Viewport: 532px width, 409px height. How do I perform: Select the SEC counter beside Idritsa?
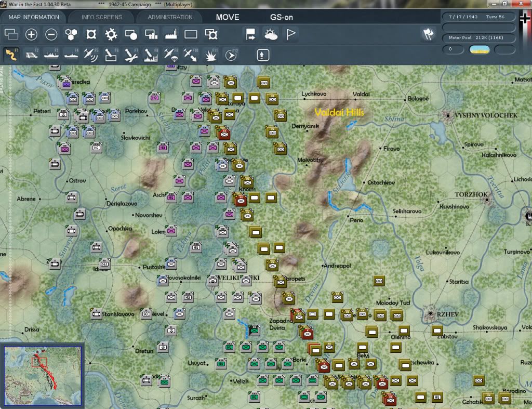point(104,263)
